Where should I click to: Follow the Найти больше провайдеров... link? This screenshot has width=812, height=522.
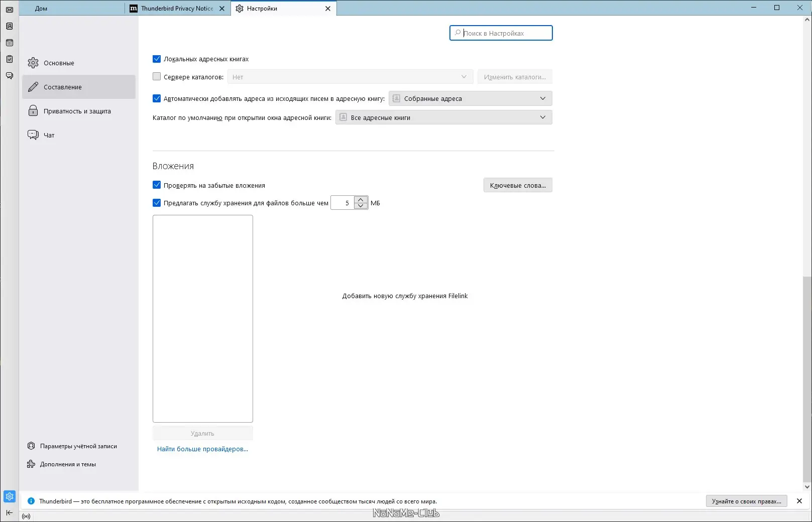[x=202, y=449]
